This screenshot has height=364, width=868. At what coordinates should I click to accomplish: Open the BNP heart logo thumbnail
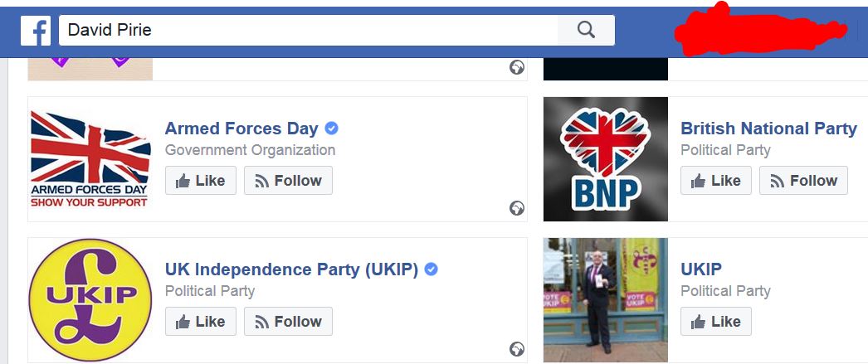[x=606, y=159]
